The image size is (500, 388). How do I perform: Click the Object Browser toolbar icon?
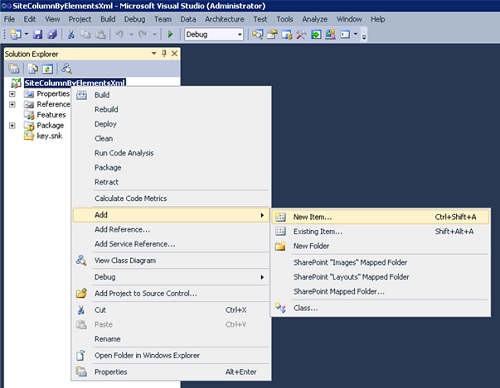click(287, 34)
